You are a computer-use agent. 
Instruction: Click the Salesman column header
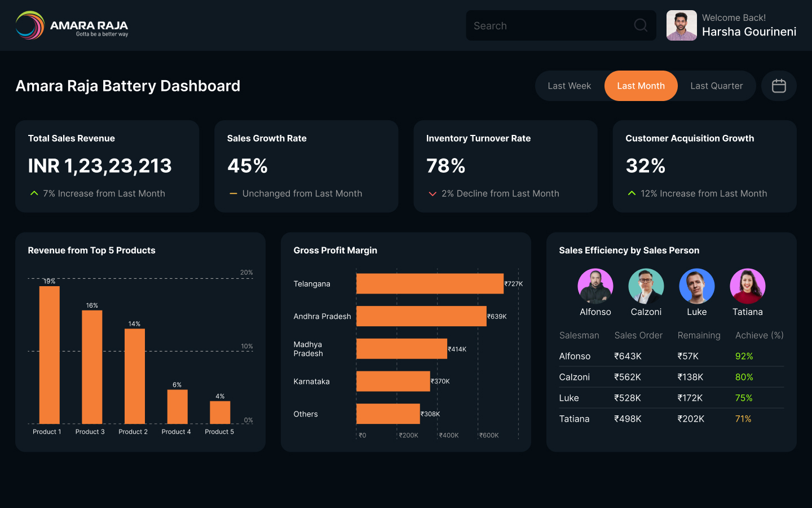pyautogui.click(x=579, y=335)
